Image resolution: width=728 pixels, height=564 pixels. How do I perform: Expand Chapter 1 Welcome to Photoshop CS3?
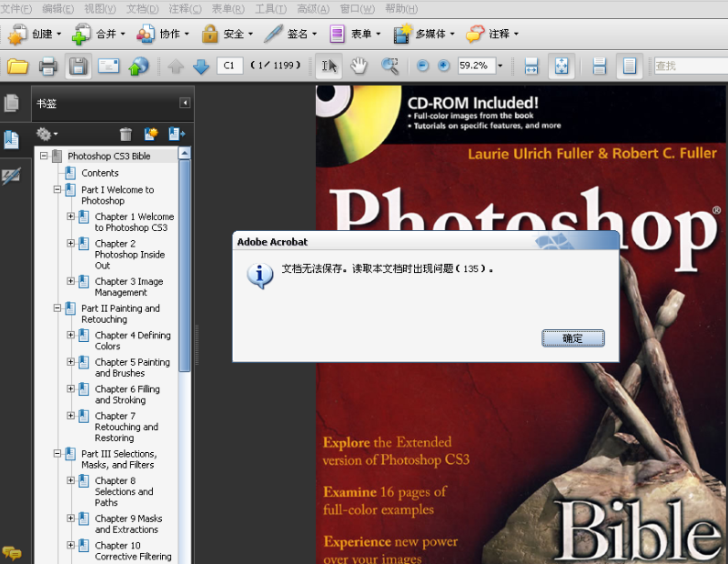click(71, 217)
